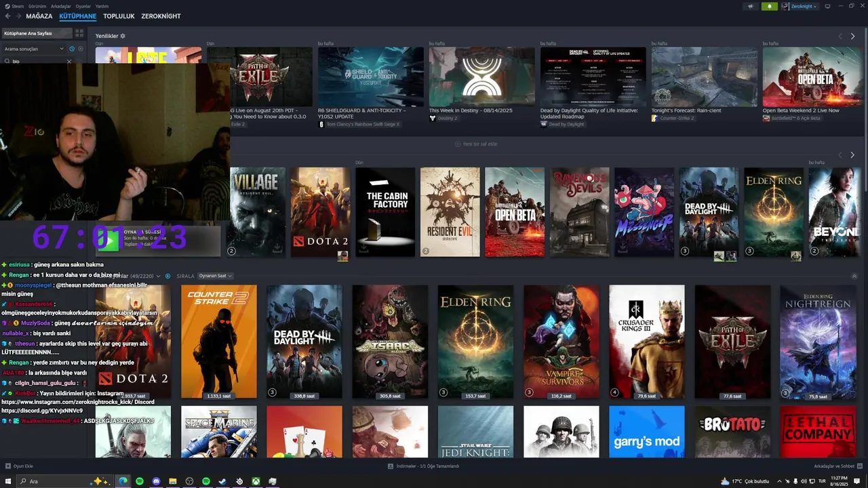This screenshot has height=488, width=868.
Task: Expand the collection shelf name dropdown arrow
Action: coord(158,276)
